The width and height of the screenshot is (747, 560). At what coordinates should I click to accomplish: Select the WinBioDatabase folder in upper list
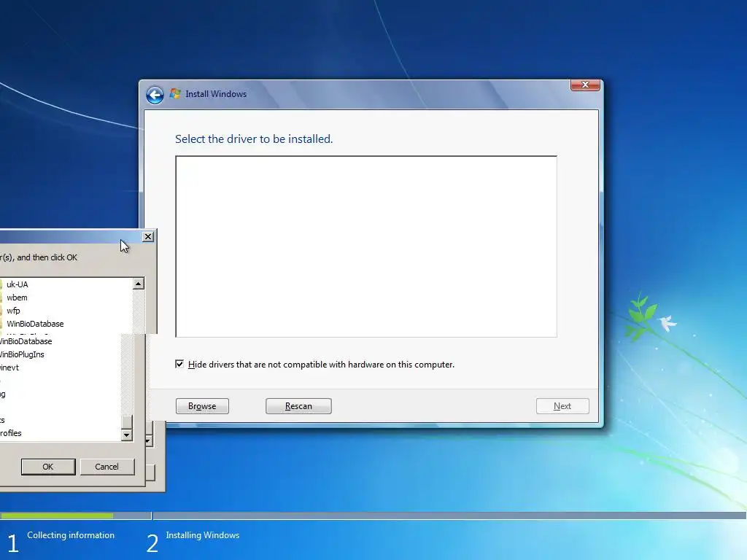point(35,324)
